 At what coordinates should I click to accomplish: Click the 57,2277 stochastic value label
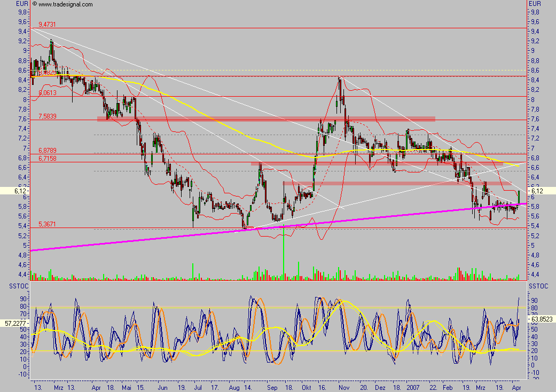[x=14, y=323]
